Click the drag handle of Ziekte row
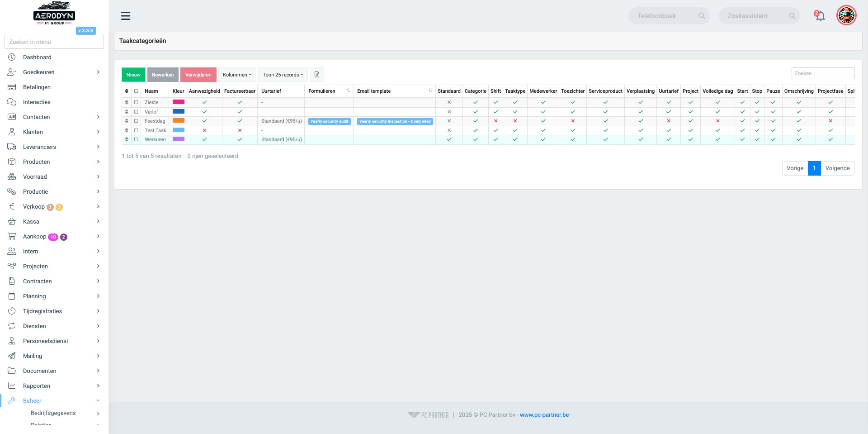The width and height of the screenshot is (868, 434). coord(127,102)
